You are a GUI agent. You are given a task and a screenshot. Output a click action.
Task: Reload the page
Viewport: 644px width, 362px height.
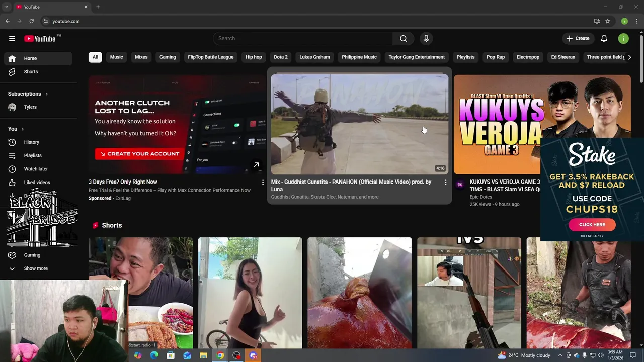(31, 21)
